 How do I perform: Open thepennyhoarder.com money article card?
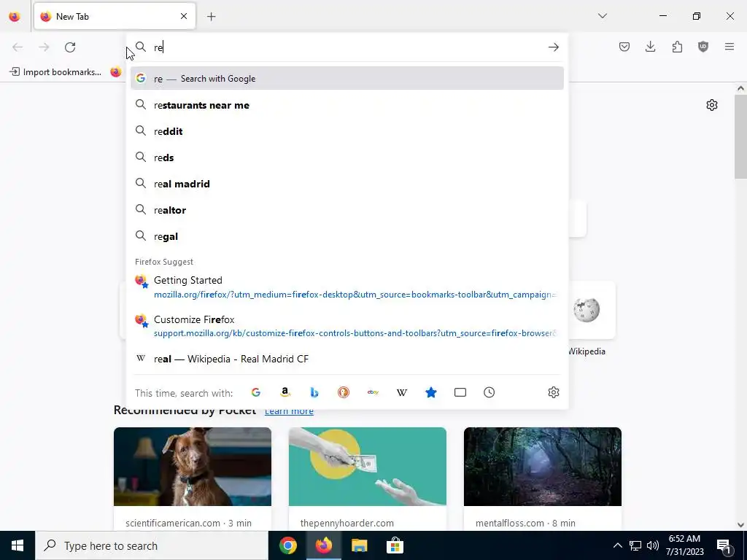pos(368,478)
